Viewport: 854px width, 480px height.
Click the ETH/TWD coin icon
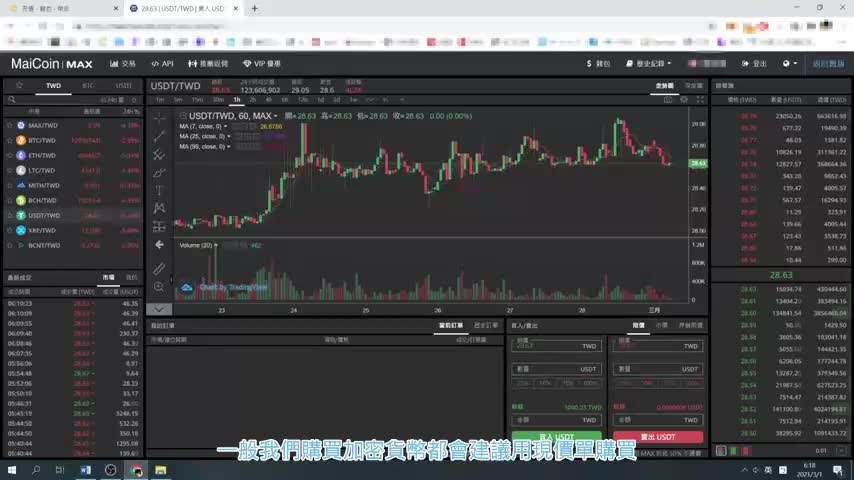click(21, 155)
